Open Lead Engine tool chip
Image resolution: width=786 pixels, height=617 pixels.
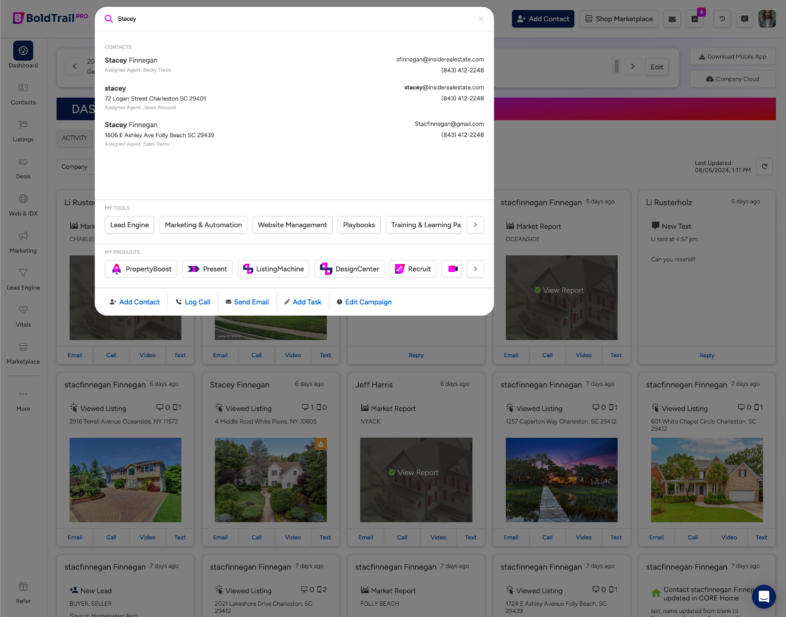129,225
